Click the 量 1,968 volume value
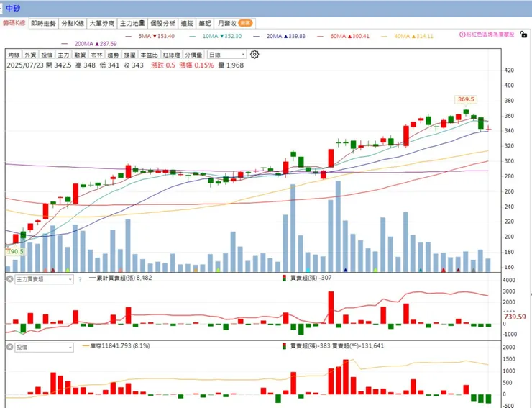 point(231,65)
